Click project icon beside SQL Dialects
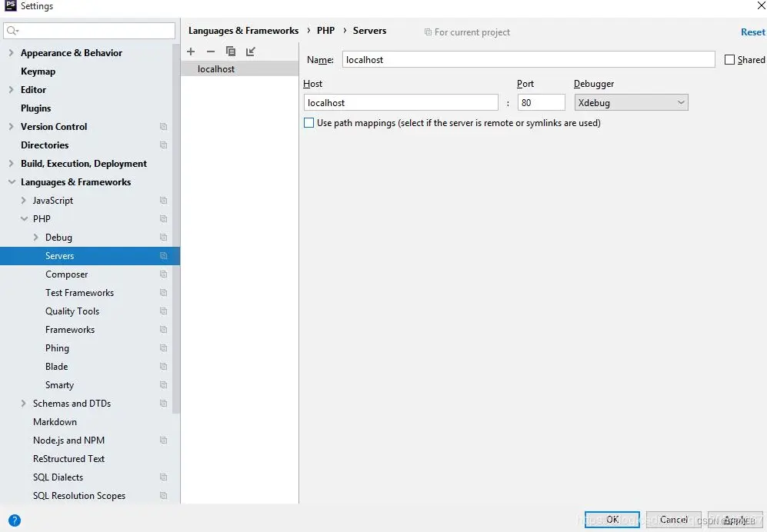The image size is (767, 532). [163, 477]
